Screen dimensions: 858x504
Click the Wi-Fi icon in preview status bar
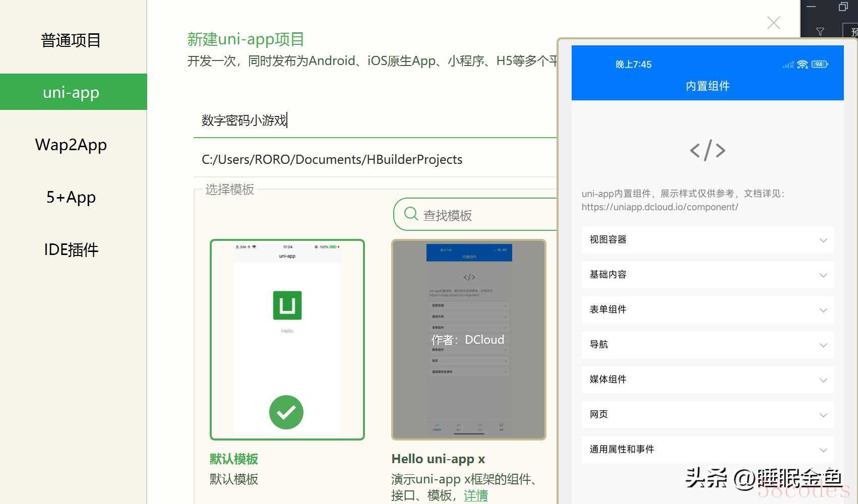(x=803, y=65)
